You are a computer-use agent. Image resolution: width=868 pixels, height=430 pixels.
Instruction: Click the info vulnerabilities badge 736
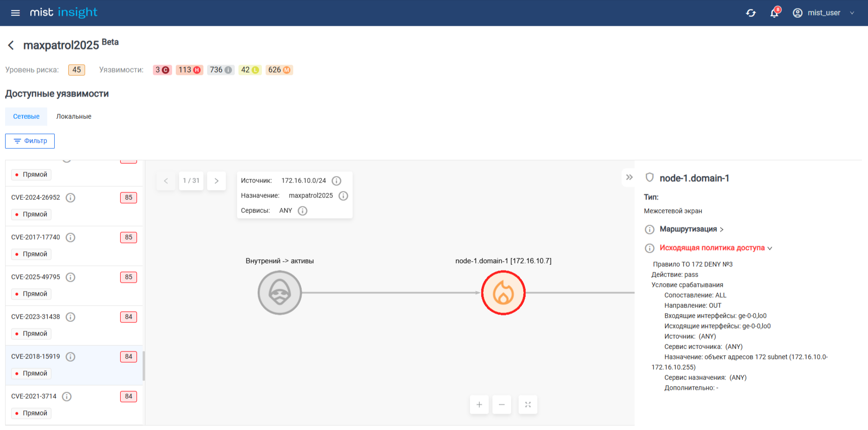point(221,70)
